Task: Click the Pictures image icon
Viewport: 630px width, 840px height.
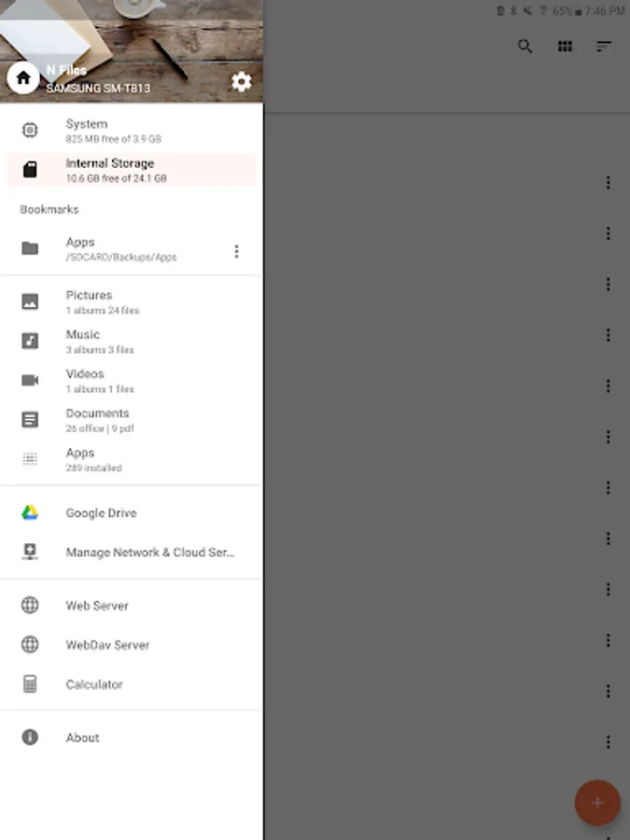Action: (x=30, y=301)
